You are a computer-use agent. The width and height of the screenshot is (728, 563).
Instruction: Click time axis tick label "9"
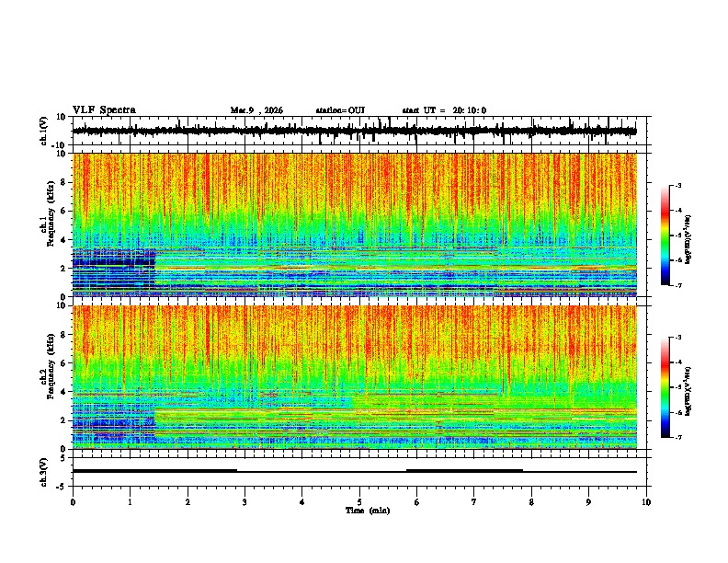(588, 502)
